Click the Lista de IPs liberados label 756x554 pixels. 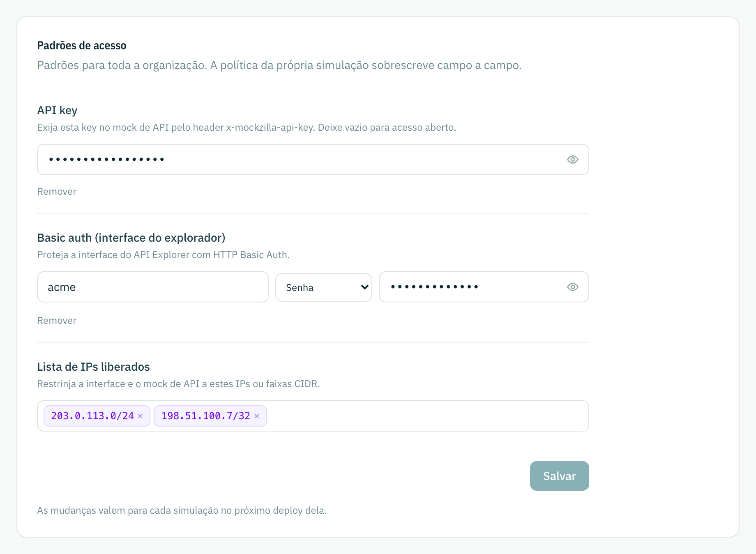(93, 367)
